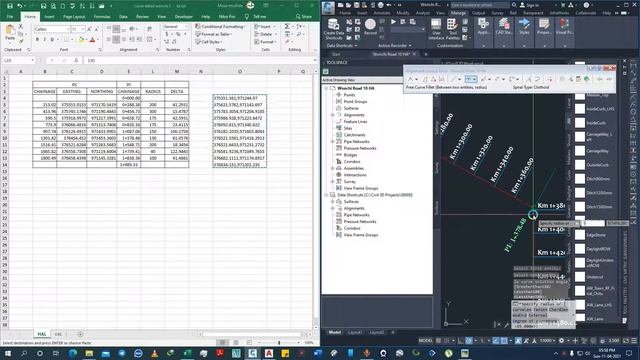The width and height of the screenshot is (640, 360).
Task: Switch to the Layout1 tab in Civil 3D
Action: (x=355, y=332)
